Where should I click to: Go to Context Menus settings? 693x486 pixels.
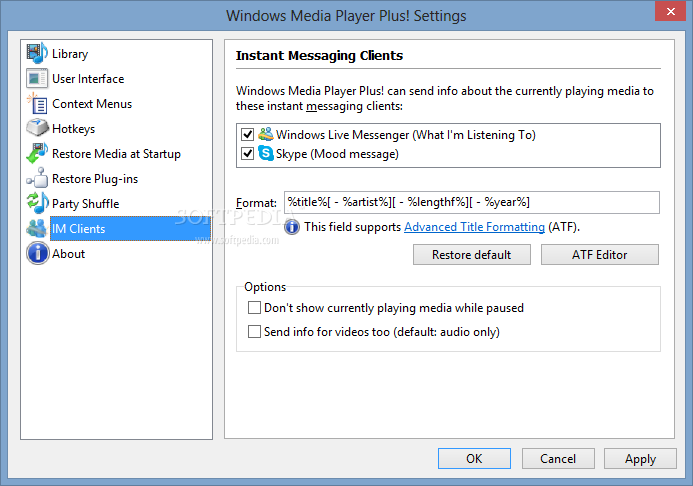(92, 103)
